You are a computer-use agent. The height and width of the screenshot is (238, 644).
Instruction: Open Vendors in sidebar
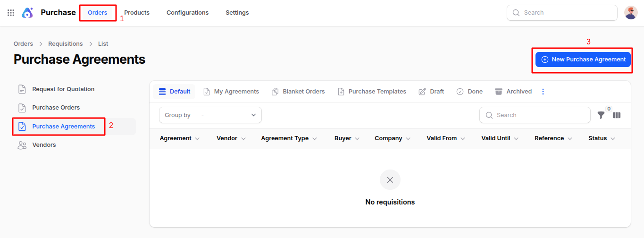75,145
